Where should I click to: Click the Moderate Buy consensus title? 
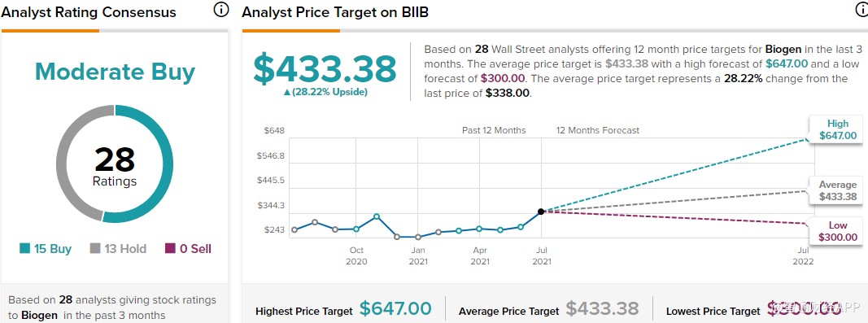click(116, 72)
